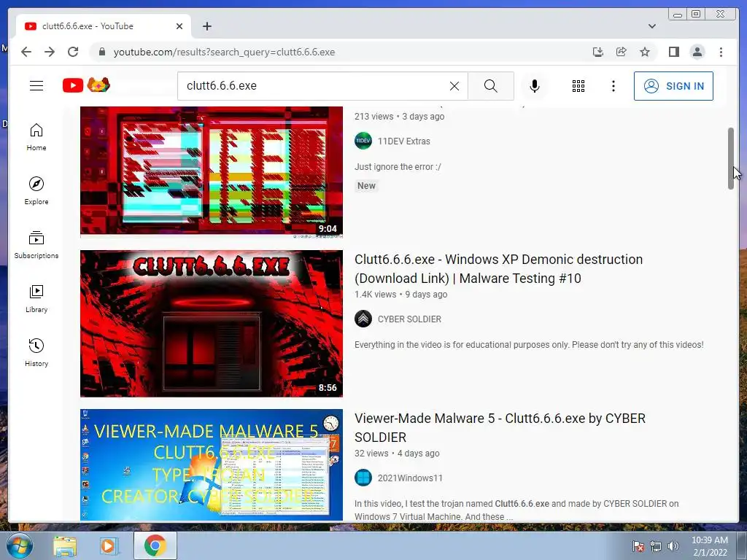This screenshot has height=560, width=747.
Task: Click the address bar URL
Action: pos(224,52)
